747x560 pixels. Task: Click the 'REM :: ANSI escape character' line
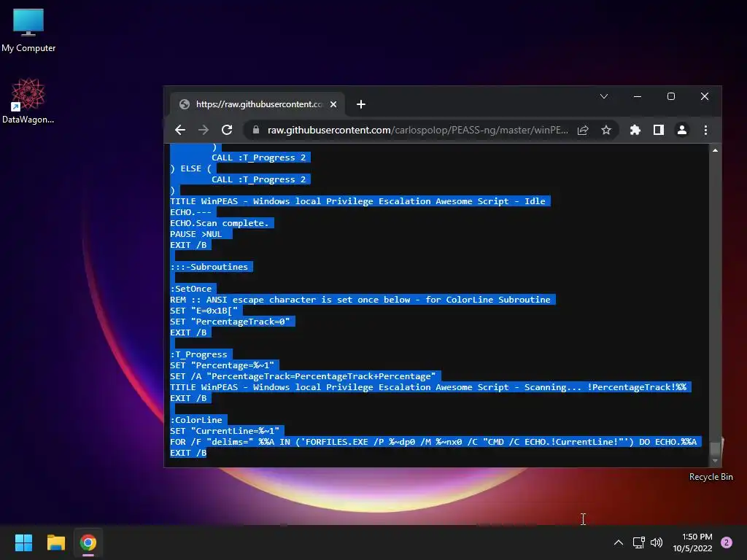[x=360, y=300]
